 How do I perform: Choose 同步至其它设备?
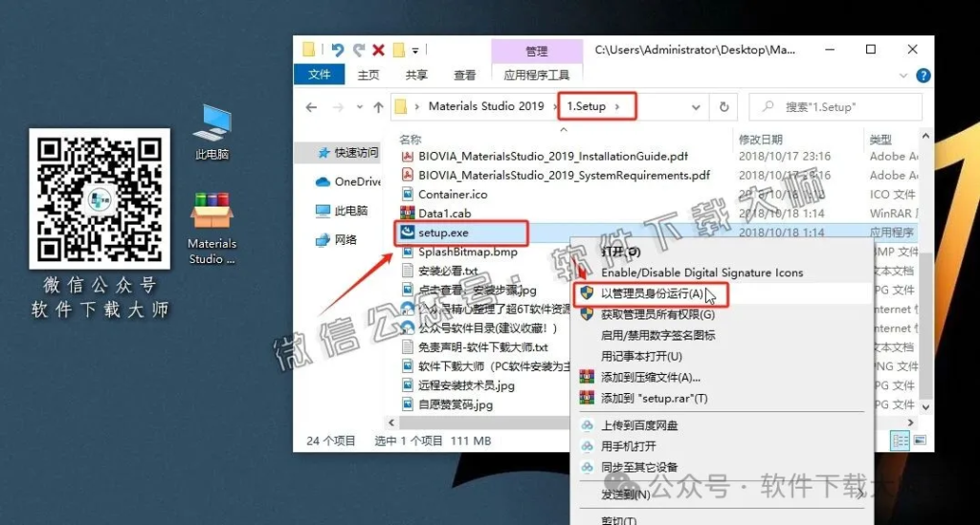pos(639,467)
